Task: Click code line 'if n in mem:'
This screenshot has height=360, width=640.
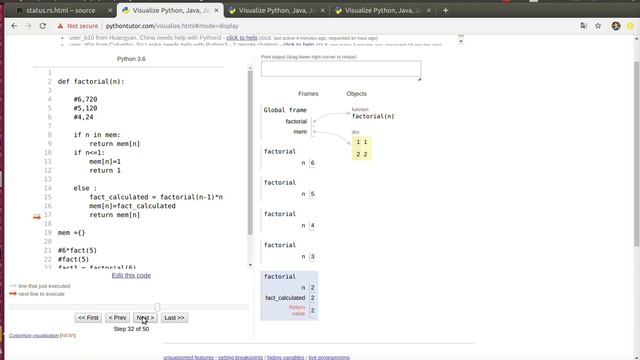Action: coord(97,135)
